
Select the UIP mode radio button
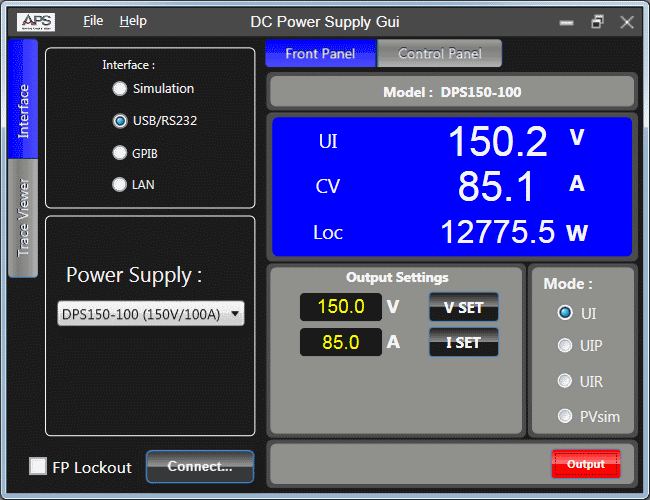566,346
